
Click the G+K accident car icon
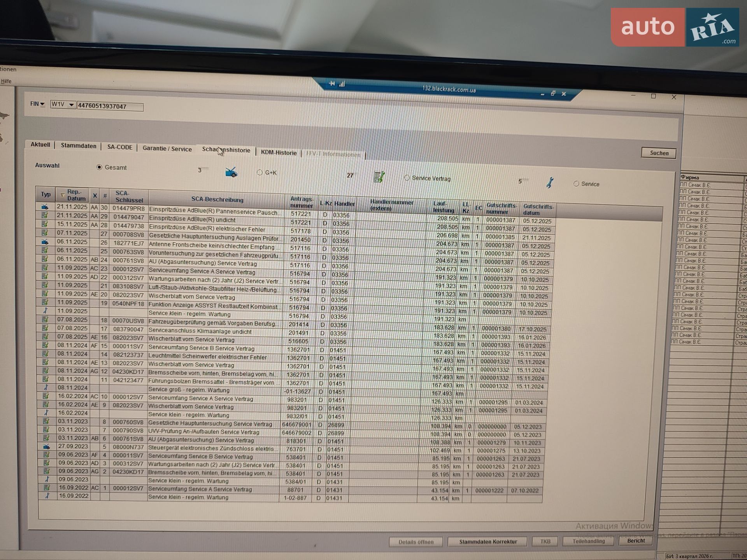[231, 172]
